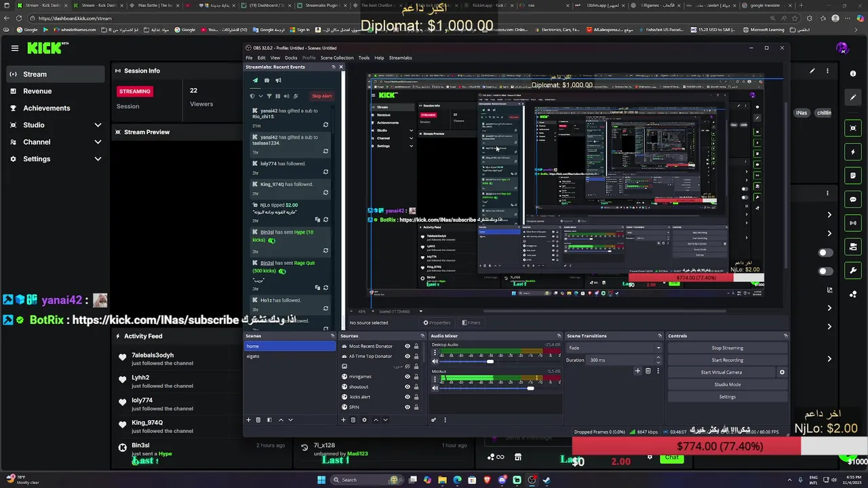The image size is (868, 488).
Task: Open the OBS Docks menu
Action: click(291, 58)
